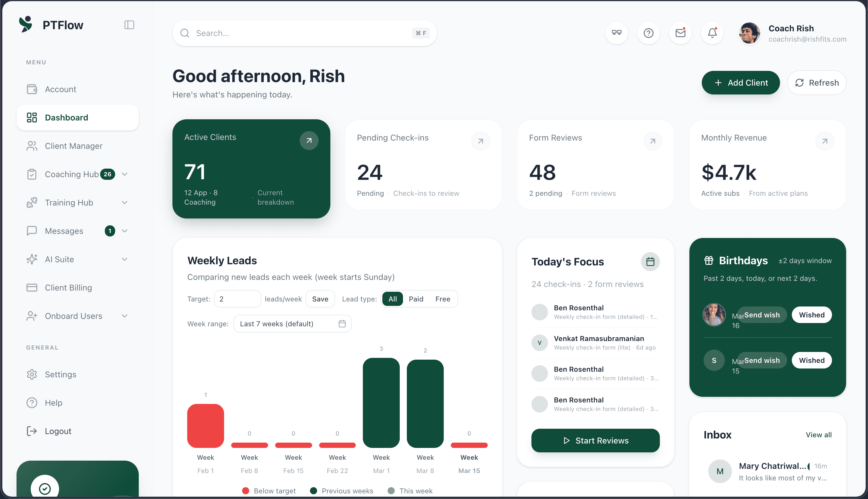Send wish for Mar 15 birthday
This screenshot has width=868, height=499.
click(x=762, y=360)
